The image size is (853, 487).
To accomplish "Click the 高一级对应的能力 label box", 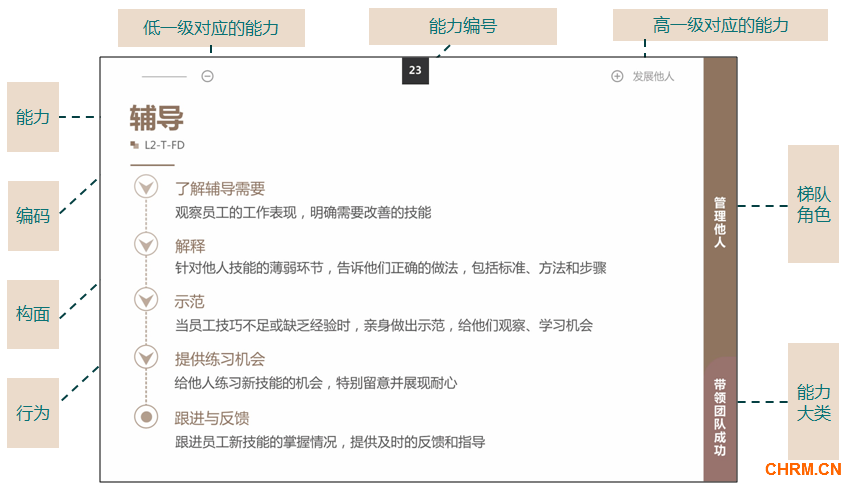I will click(x=720, y=25).
